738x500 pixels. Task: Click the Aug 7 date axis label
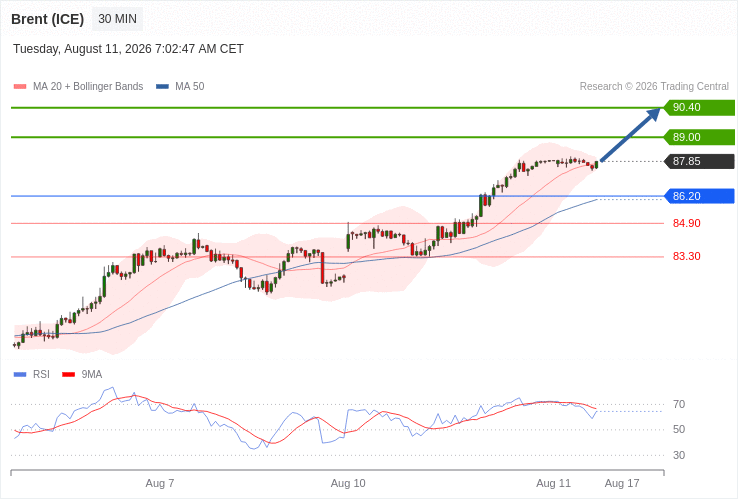160,484
